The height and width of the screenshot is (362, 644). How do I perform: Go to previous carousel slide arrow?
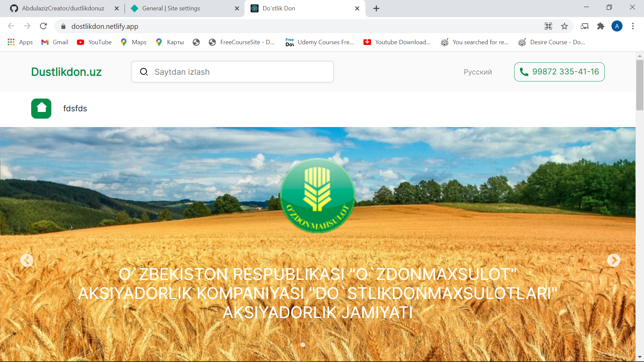(x=27, y=260)
